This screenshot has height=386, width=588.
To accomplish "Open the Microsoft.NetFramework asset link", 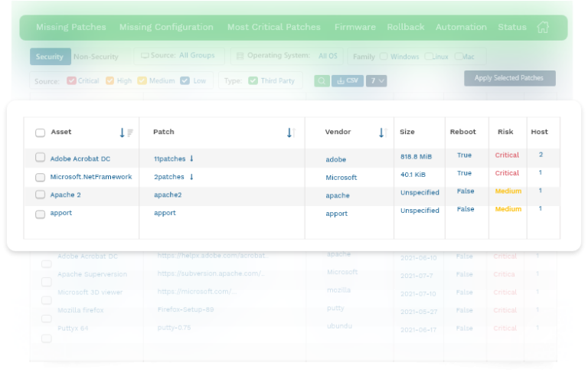I will [91, 177].
